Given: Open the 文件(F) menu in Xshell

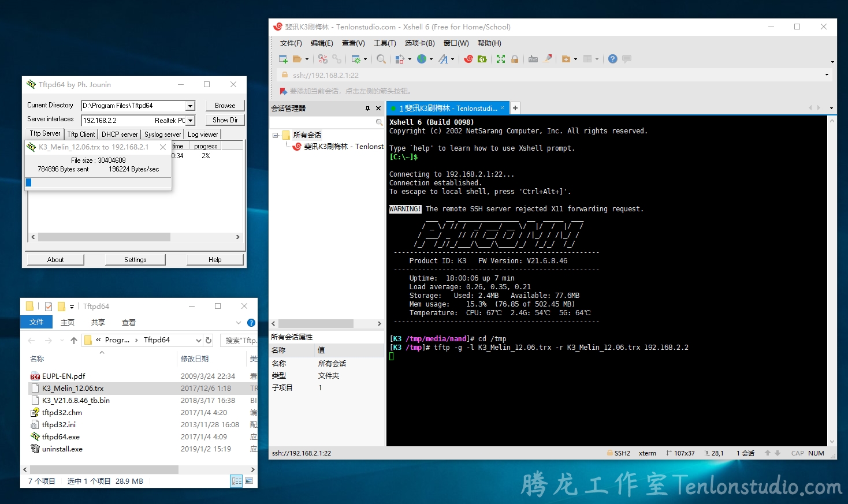Looking at the screenshot, I should tap(291, 43).
